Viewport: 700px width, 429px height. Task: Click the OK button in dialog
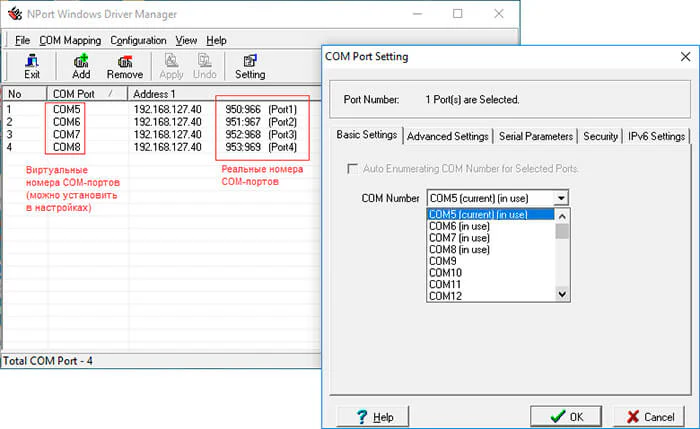(566, 417)
